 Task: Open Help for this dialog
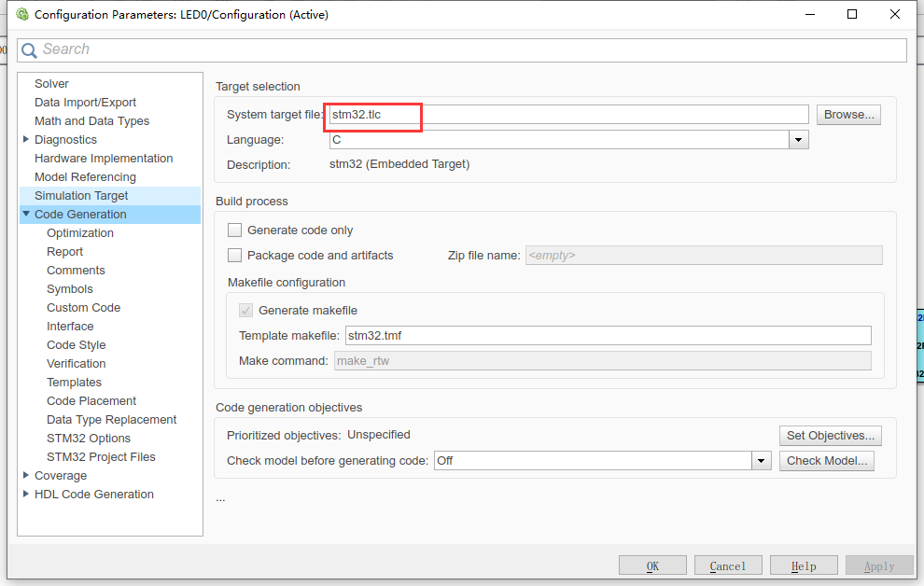tap(804, 566)
